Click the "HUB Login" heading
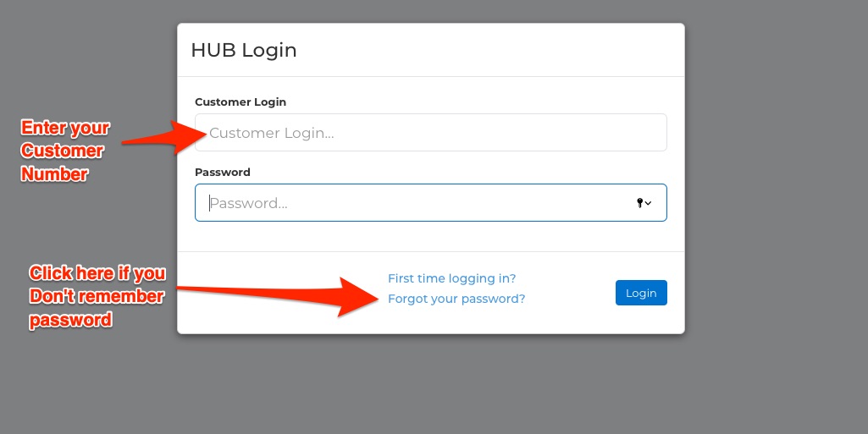Viewport: 868px width, 434px height. 244,50
